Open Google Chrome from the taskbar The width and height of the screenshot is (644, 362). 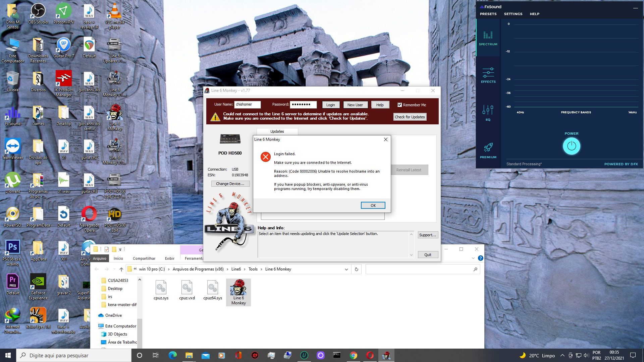click(354, 355)
